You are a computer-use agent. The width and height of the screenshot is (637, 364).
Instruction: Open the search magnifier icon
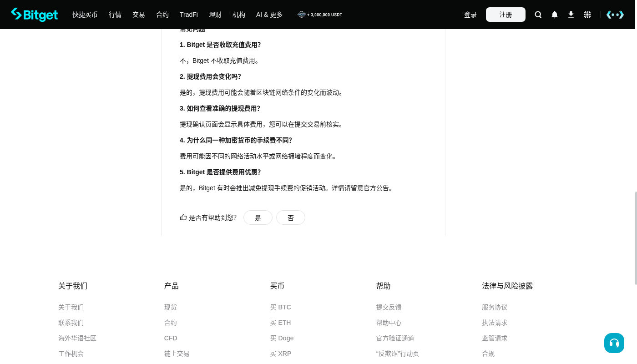[x=538, y=15]
